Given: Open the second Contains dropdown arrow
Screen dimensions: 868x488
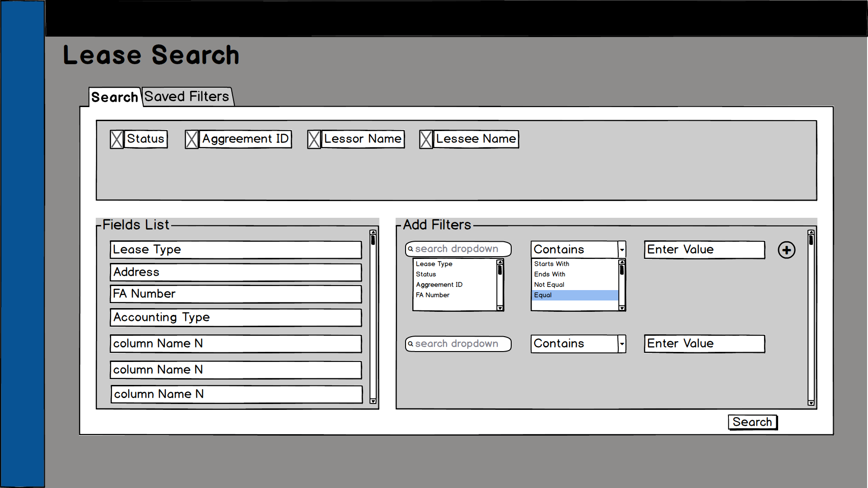Looking at the screenshot, I should 622,344.
